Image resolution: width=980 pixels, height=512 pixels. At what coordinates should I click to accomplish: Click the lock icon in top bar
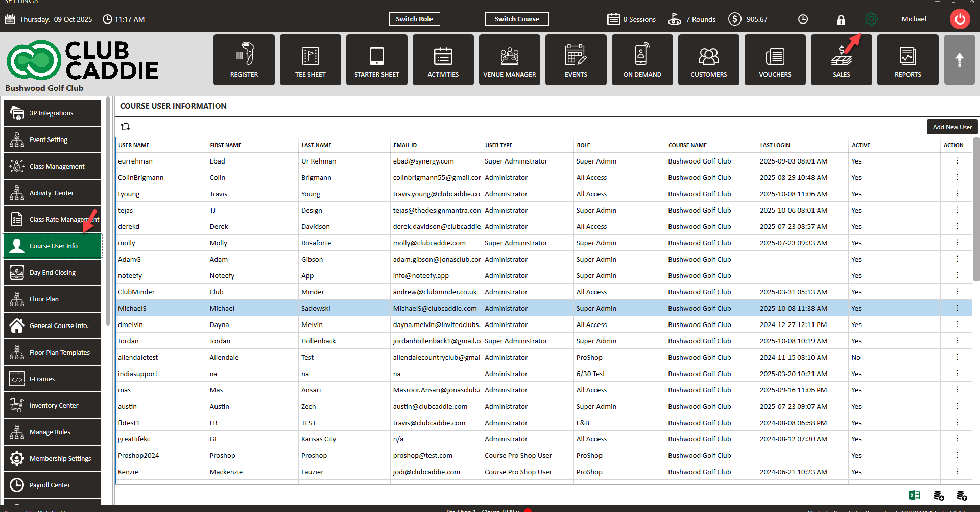pos(841,20)
